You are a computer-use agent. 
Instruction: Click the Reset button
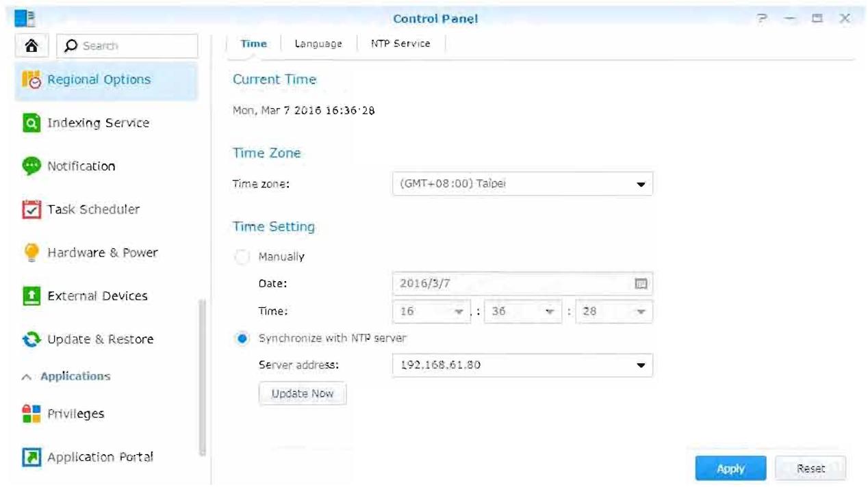pos(810,469)
